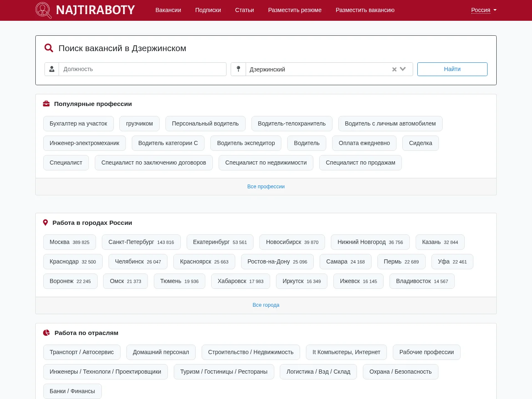
Task: Open Самара city jobs
Action: 345,261
